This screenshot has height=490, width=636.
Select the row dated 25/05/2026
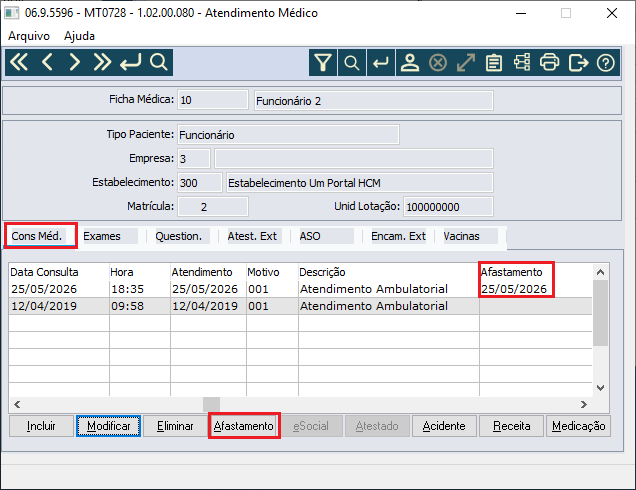[x=300, y=289]
